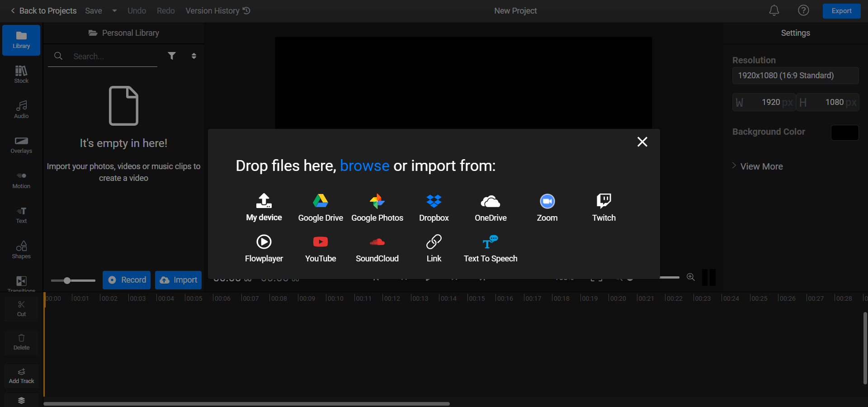Adjust the library thumbnail size slider
Screen dimensions: 868x407
[73, 281]
